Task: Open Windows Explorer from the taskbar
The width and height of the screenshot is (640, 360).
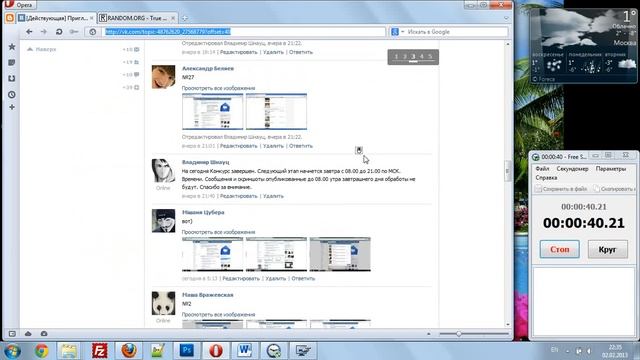Action: pos(69,351)
